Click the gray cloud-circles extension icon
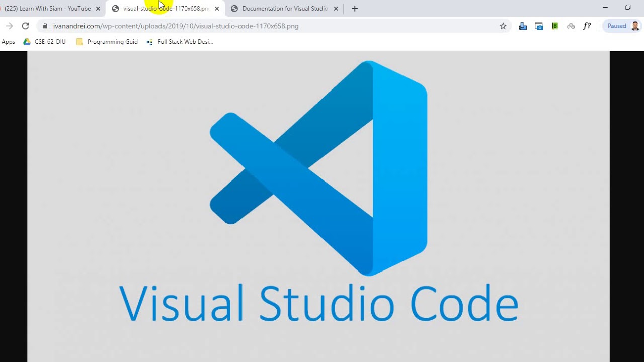This screenshot has height=362, width=644. (x=571, y=26)
